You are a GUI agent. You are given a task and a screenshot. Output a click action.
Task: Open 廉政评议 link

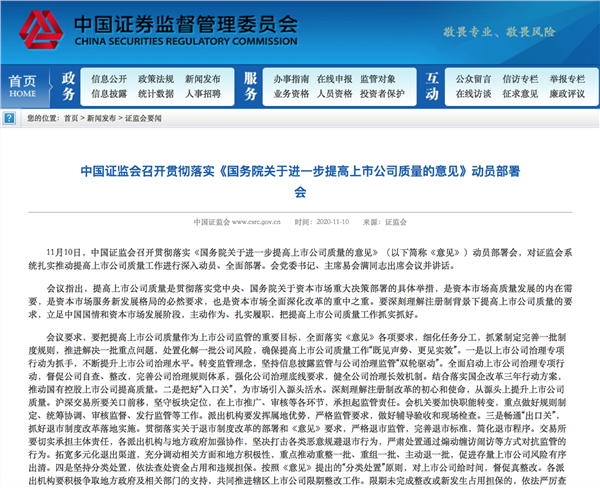pos(567,94)
